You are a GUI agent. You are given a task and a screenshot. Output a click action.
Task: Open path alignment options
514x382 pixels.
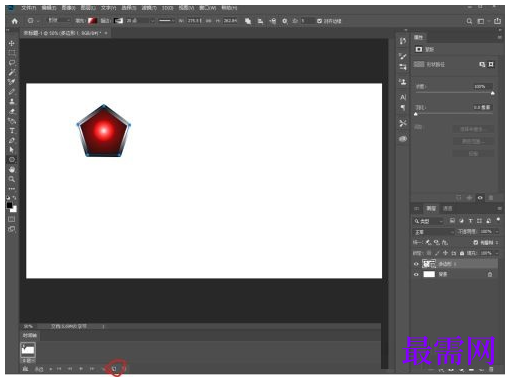click(260, 21)
